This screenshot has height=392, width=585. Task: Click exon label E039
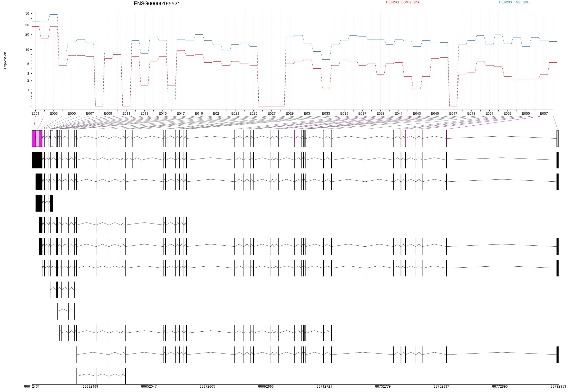click(380, 113)
